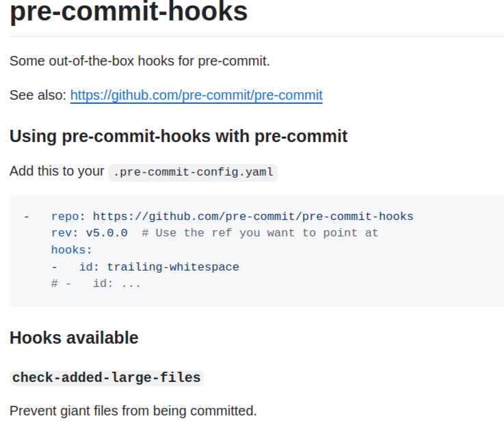Click the trailing-whitespace hook id value
This screenshot has height=423, width=504.
[x=173, y=267]
